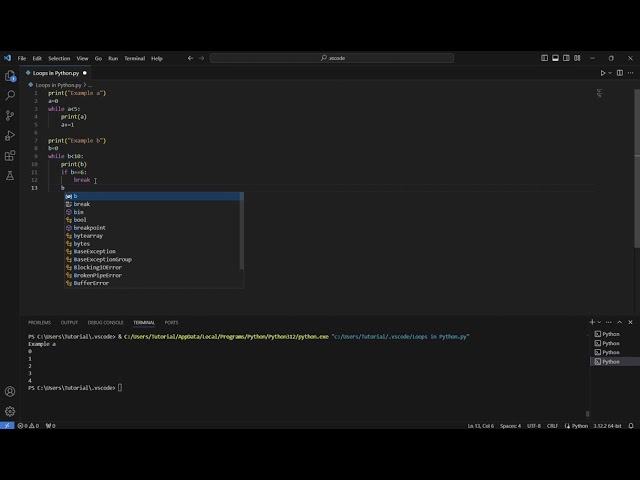Open the Help menu
The width and height of the screenshot is (640, 480).
[157, 58]
